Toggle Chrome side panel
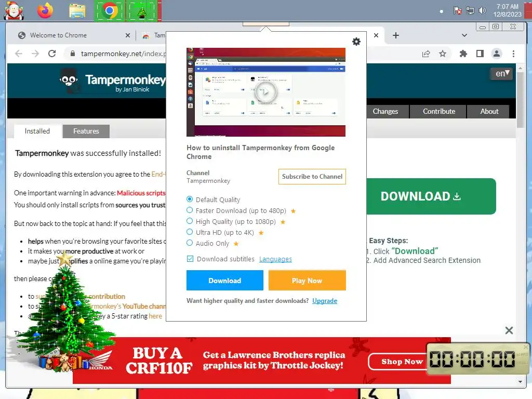Image resolution: width=532 pixels, height=399 pixels. click(x=480, y=54)
